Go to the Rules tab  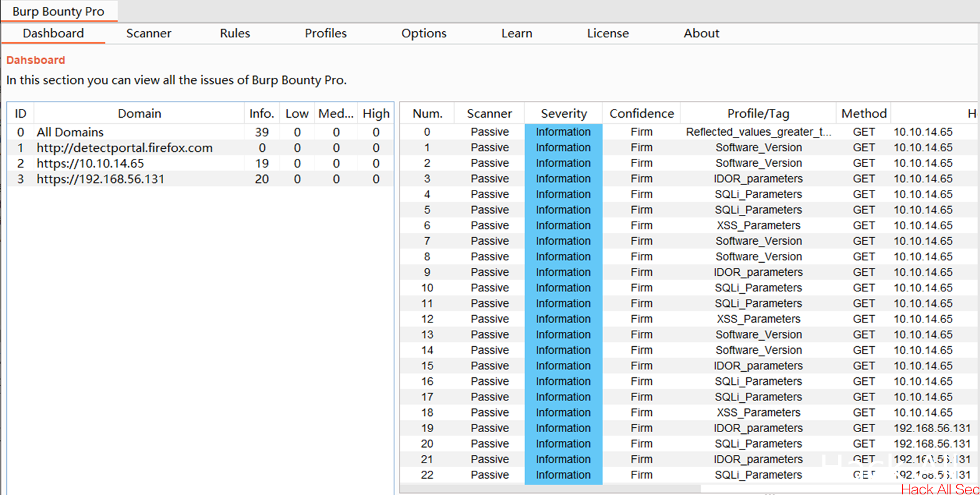[x=235, y=34]
